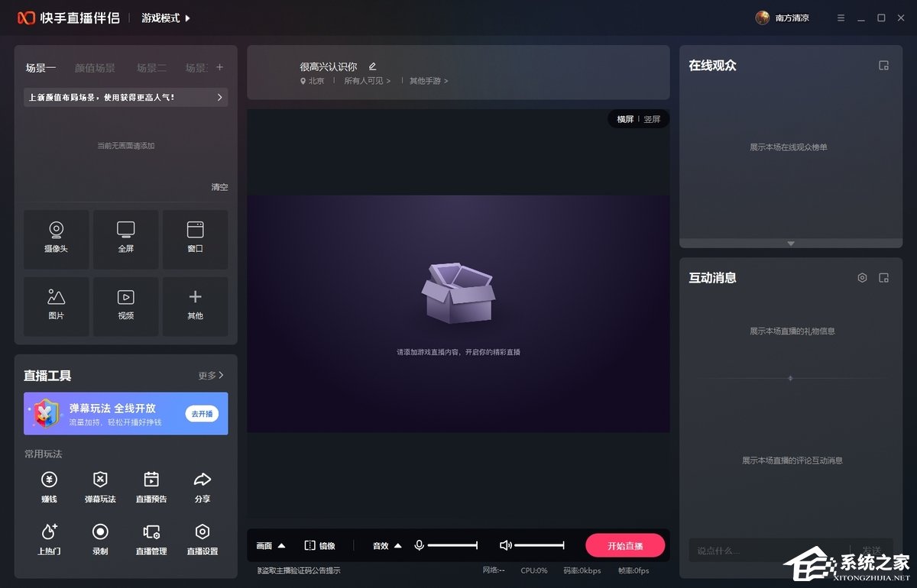
Task: Open 直播设置 live settings
Action: 203,539
